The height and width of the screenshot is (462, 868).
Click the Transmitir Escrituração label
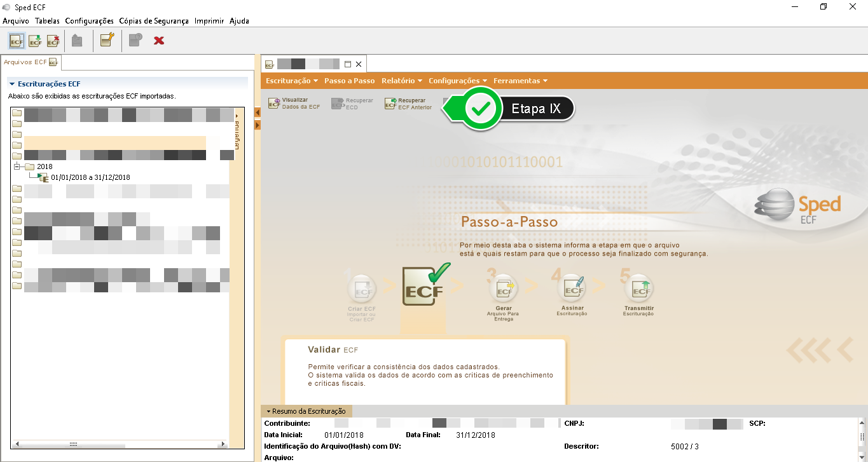point(639,311)
